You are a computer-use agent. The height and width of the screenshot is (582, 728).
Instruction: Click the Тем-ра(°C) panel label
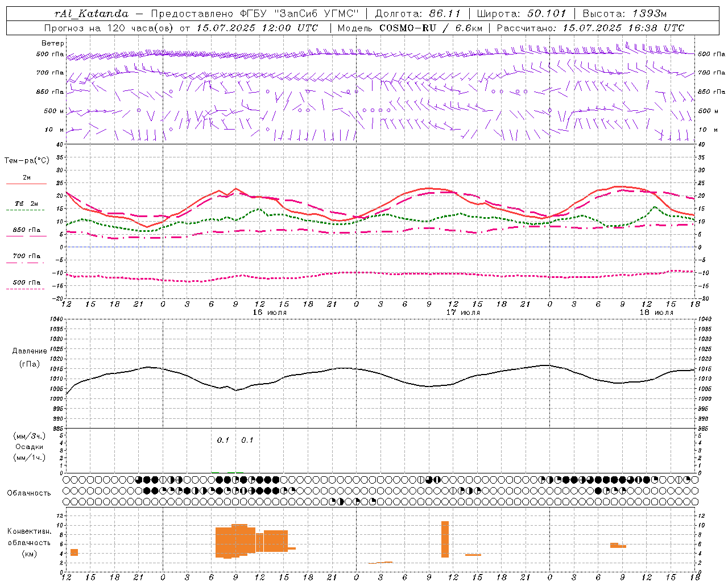pos(27,160)
